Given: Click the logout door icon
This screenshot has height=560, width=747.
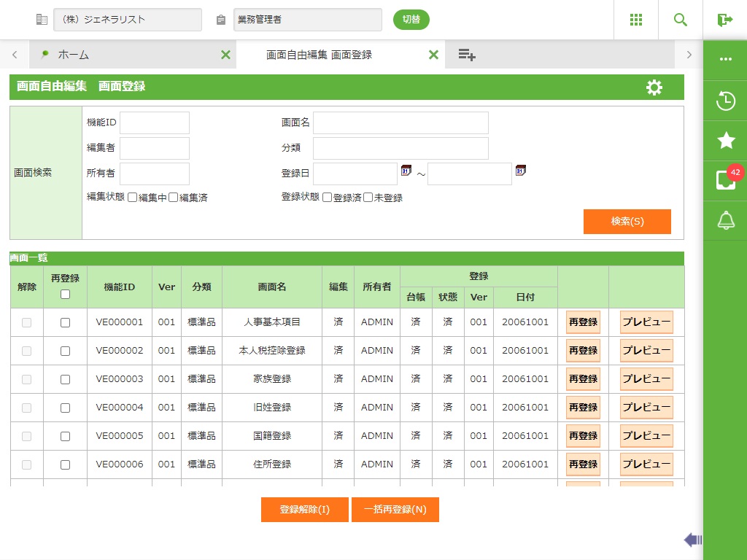Looking at the screenshot, I should coord(724,20).
